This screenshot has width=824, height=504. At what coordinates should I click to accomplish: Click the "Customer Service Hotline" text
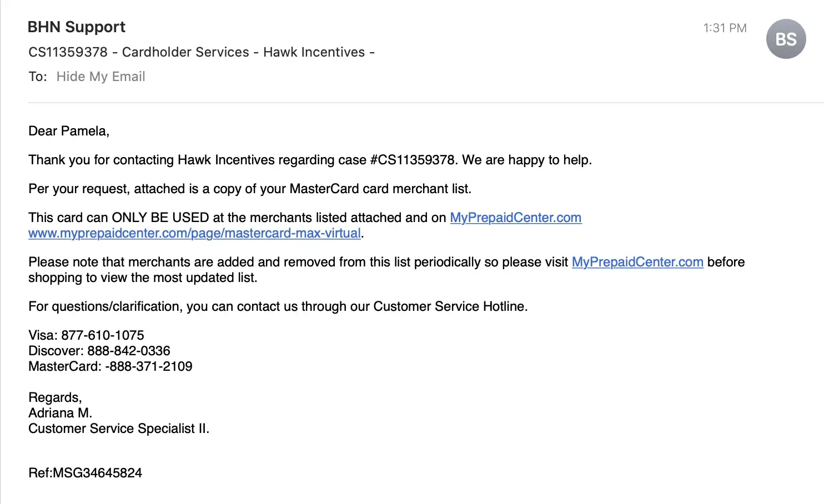click(x=449, y=306)
